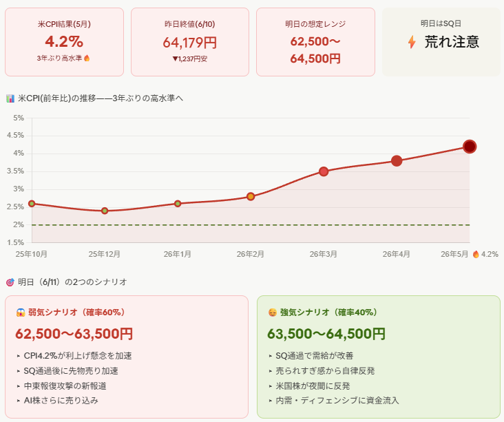Click the 62,500〜63,500円 bearish range
The height and width of the screenshot is (422, 504).
pos(74,334)
